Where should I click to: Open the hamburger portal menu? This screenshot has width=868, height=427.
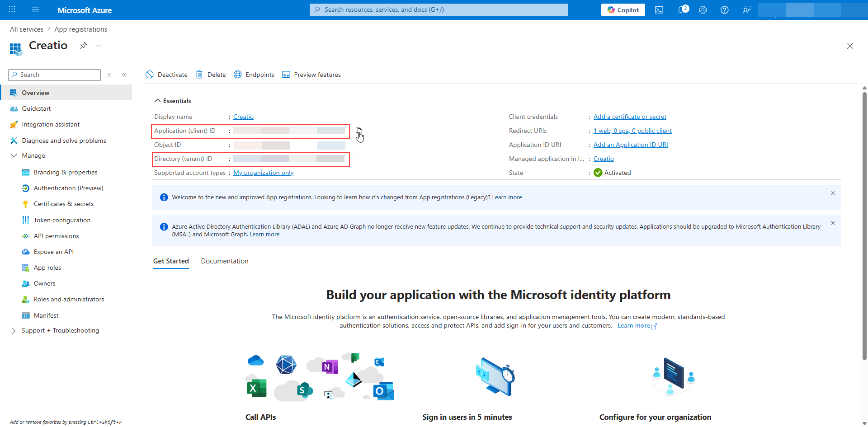[x=36, y=9]
